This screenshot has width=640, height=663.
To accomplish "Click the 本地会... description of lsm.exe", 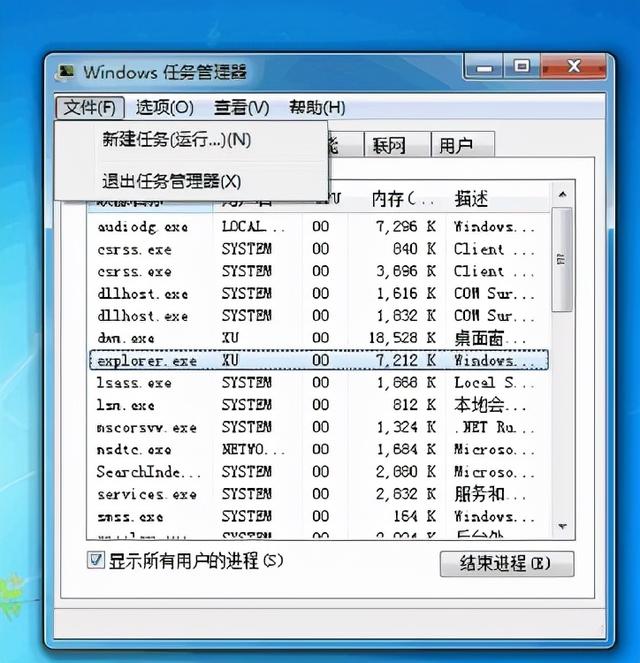I will click(490, 405).
